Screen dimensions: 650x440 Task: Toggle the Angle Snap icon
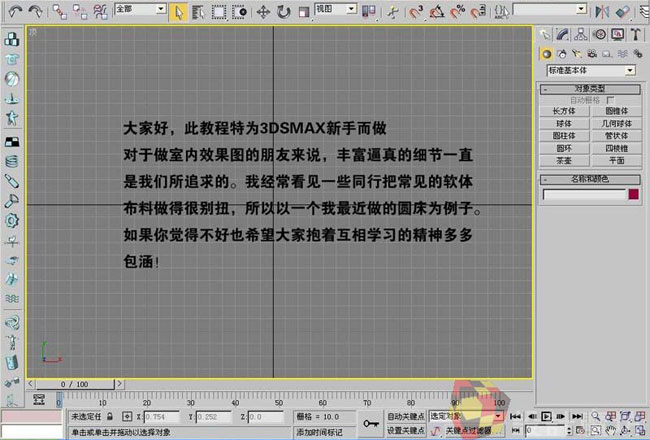[437, 12]
